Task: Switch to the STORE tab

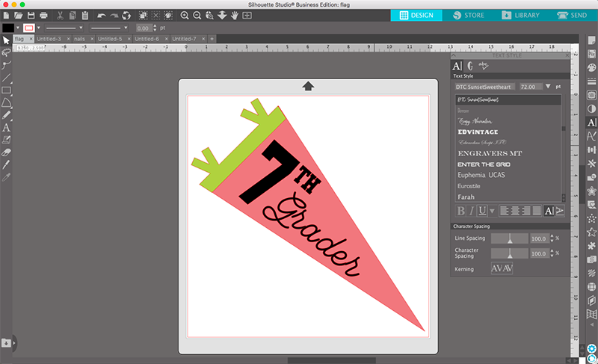Action: coord(469,15)
